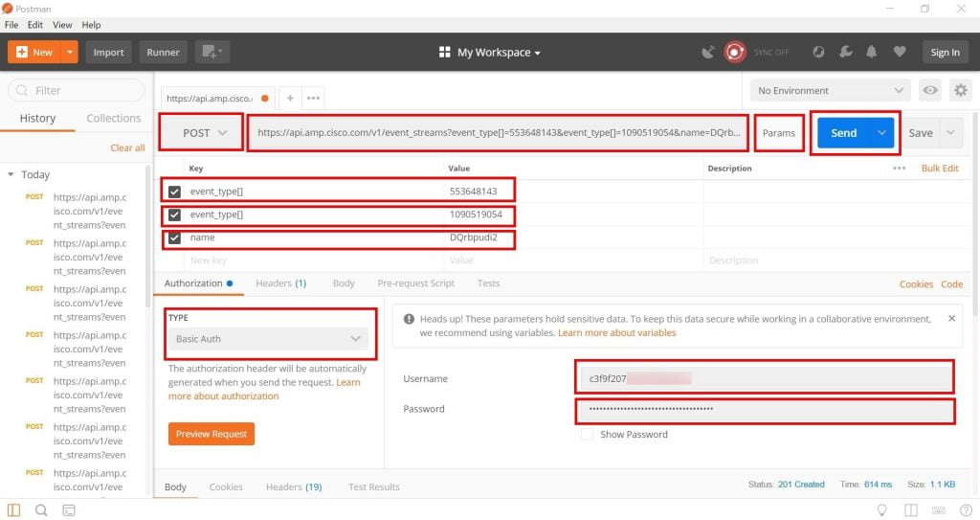
Task: Open the request Body tab
Action: 344,283
